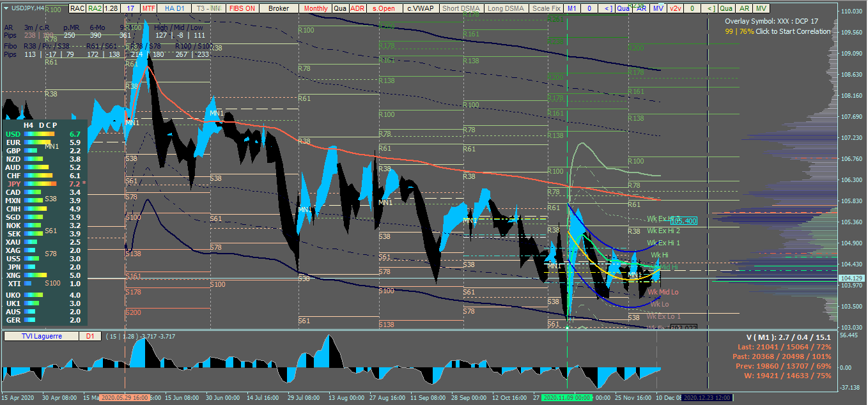This screenshot has width=868, height=405.
Task: Click the green 0 button after v2v
Action: coord(692,8)
